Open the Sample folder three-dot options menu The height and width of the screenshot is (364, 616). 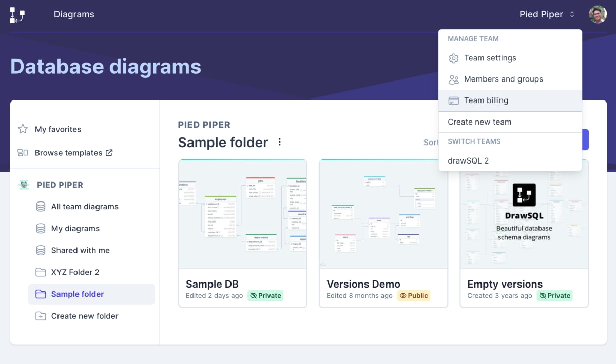click(280, 142)
